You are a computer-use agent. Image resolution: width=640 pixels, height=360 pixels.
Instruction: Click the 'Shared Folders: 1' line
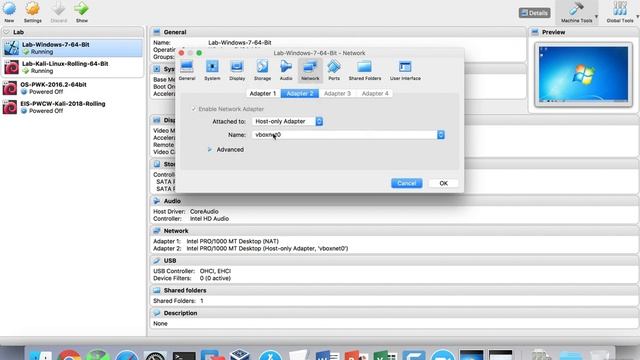178,301
